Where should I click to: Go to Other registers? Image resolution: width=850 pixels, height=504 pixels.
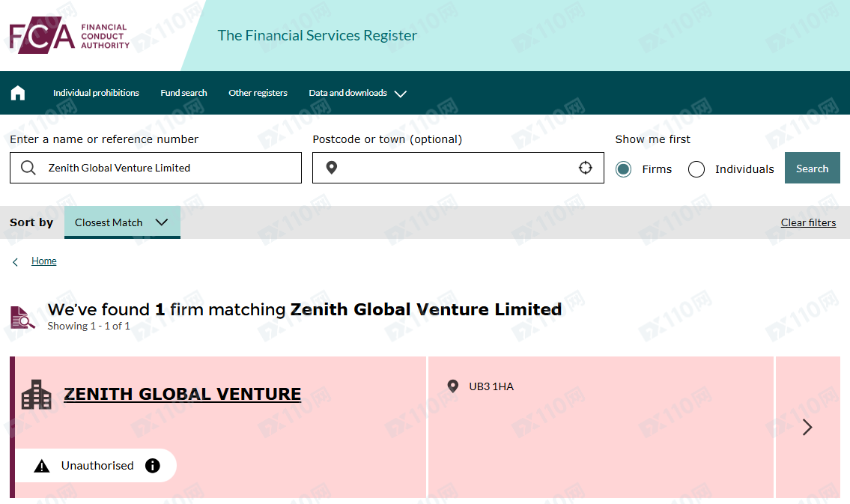point(258,93)
